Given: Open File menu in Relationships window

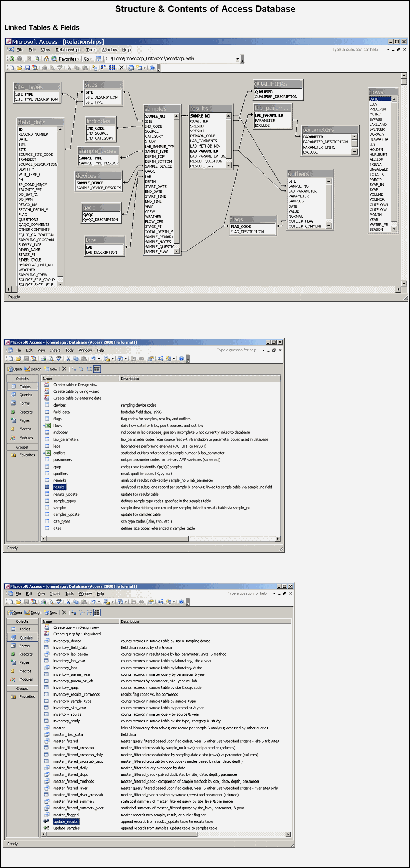Looking at the screenshot, I should 20,50.
